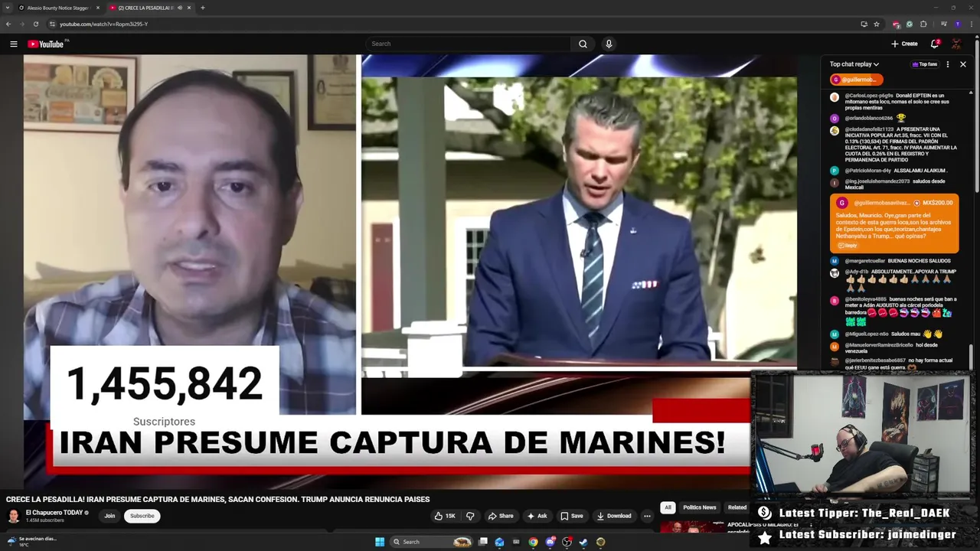Screen dimensions: 980x551
Task: Select the Politics News filter chip
Action: pos(700,507)
